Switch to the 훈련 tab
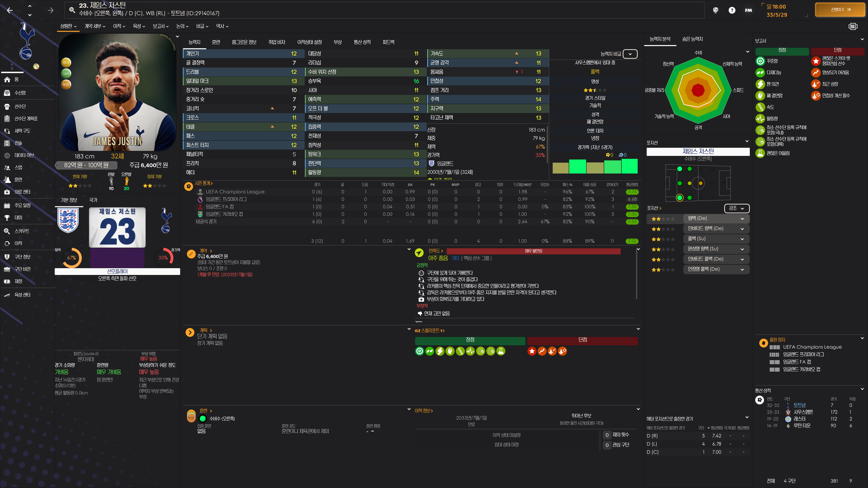This screenshot has height=488, width=868. [x=216, y=42]
